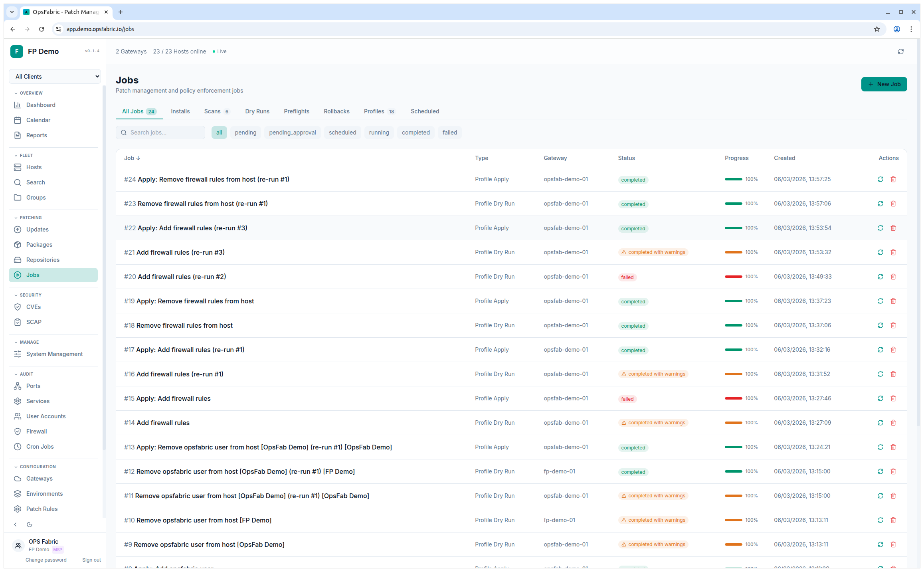
Task: Open Cron Jobs from the sidebar
Action: [40, 446]
